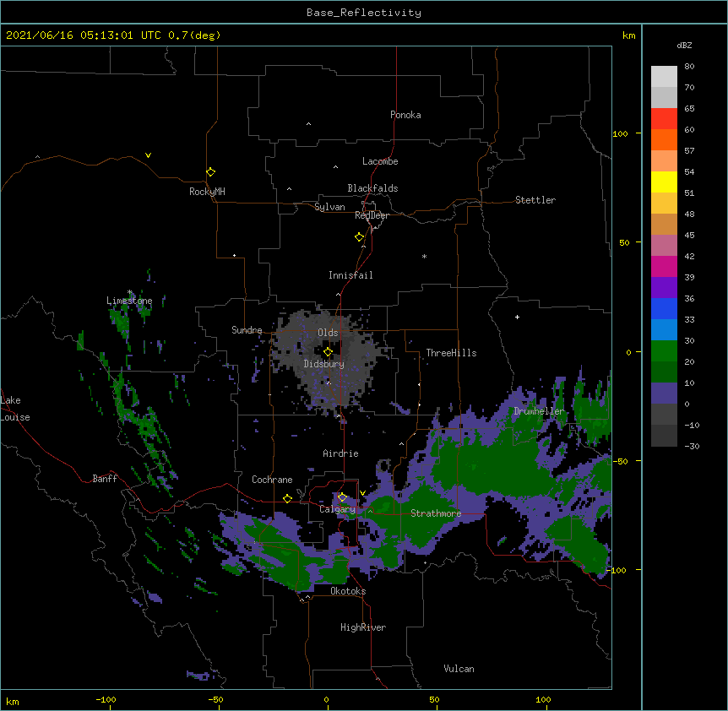The height and width of the screenshot is (711, 728).
Task: Click the Lake Louise label
Action: (x=15, y=409)
